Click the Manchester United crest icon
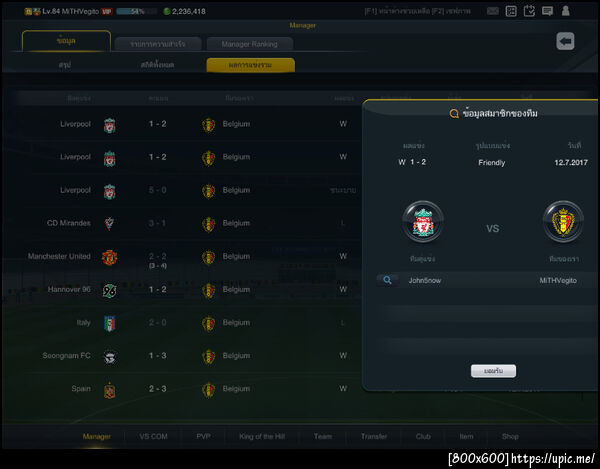 (109, 257)
